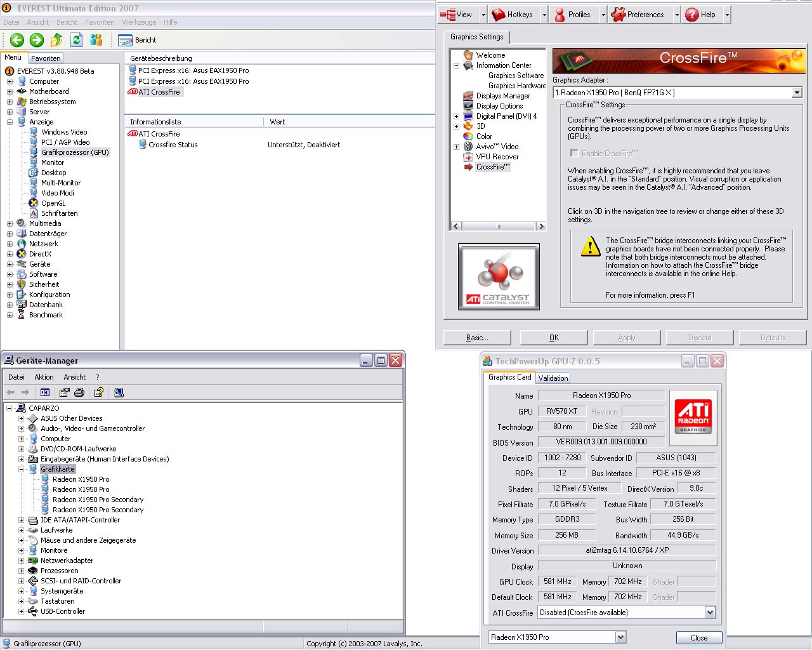Viewport: 812px width, 650px height.
Task: Select Schriftarten in EVEREST tree
Action: (x=59, y=213)
